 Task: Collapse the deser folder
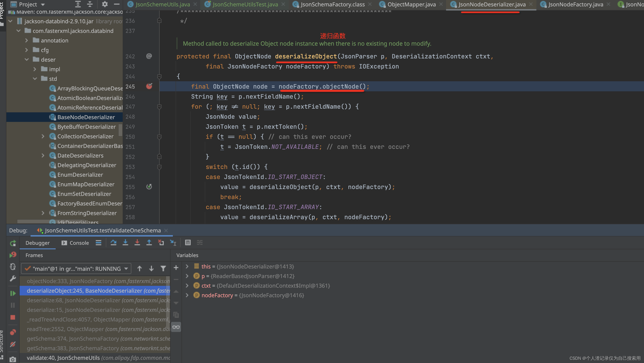[x=27, y=60]
